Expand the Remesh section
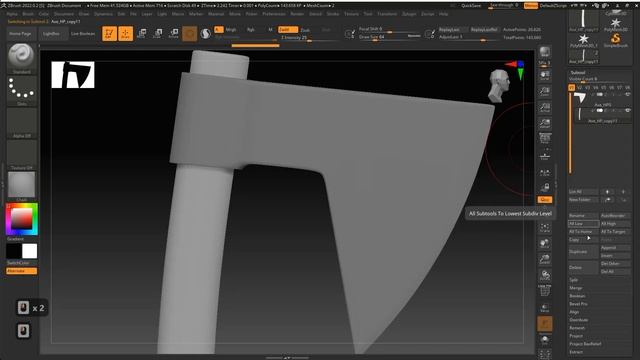 coord(577,328)
